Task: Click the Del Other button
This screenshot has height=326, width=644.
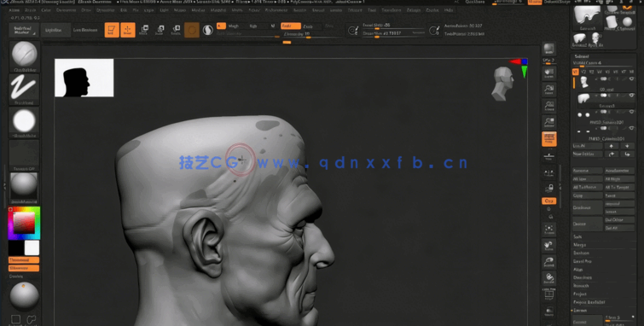Action: tap(619, 220)
